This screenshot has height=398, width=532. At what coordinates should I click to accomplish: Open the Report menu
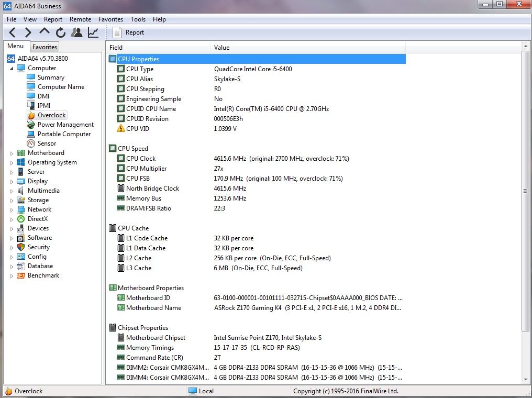[53, 19]
